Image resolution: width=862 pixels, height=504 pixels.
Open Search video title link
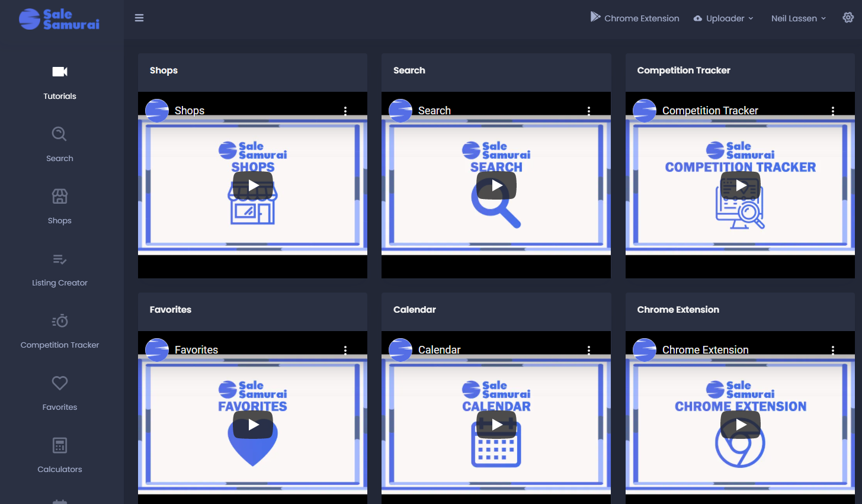coord(434,111)
